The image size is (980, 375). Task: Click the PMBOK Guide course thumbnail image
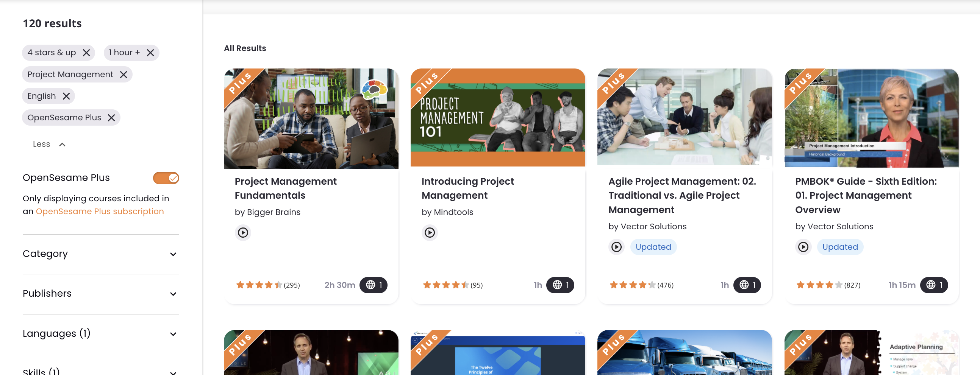pyautogui.click(x=871, y=118)
